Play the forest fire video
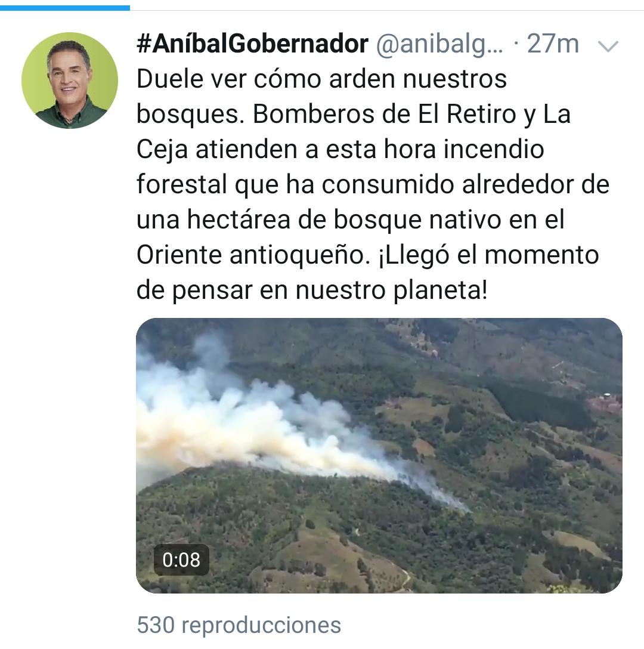 pyautogui.click(x=379, y=455)
